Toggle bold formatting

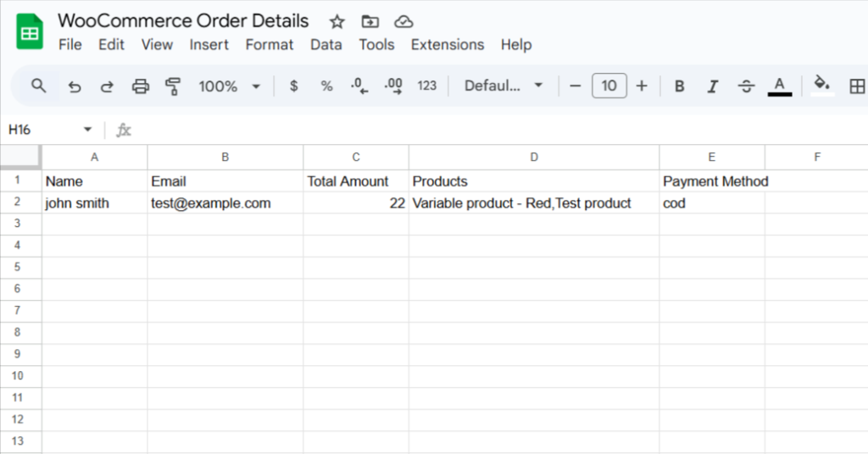[x=679, y=86]
